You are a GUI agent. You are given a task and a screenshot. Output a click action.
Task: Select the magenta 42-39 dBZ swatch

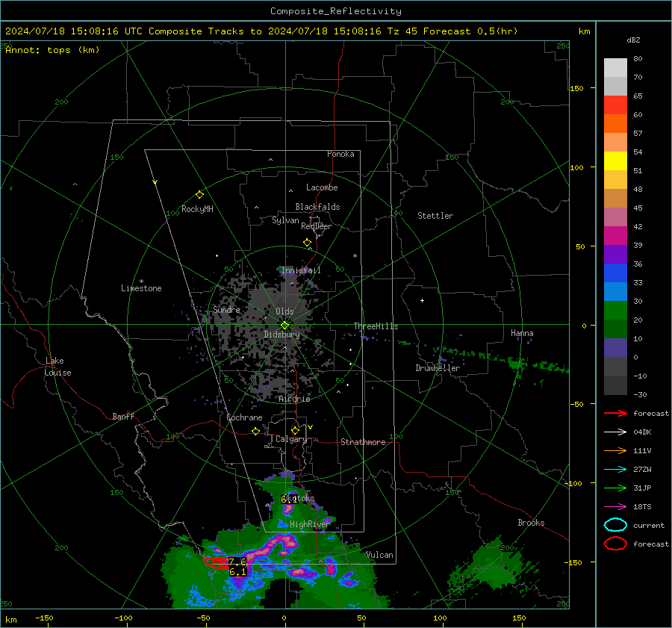(615, 236)
